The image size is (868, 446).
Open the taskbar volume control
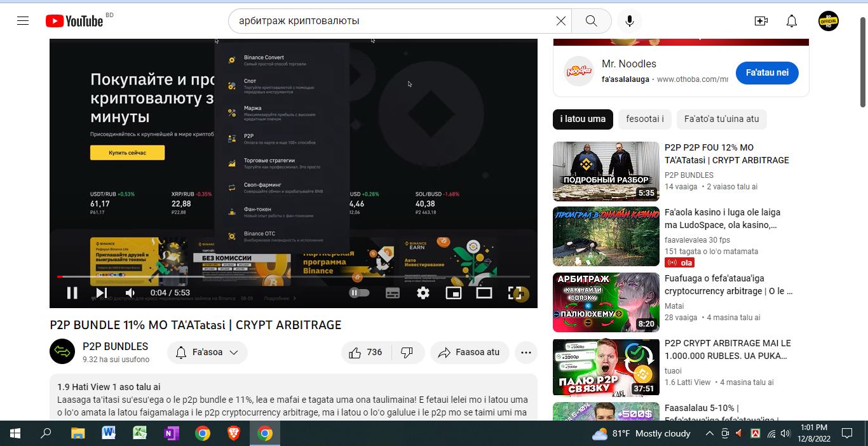786,433
